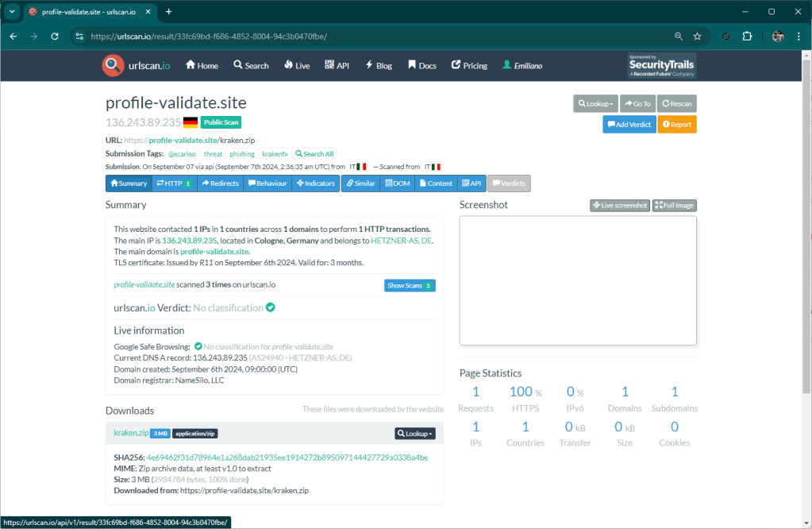View site information icon in address bar

(x=79, y=37)
